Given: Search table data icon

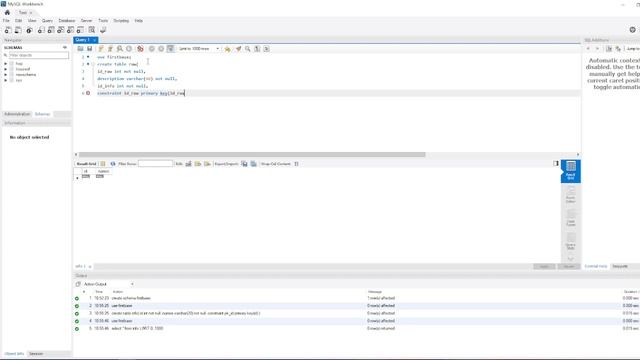Looking at the screenshot, I should [92, 30].
